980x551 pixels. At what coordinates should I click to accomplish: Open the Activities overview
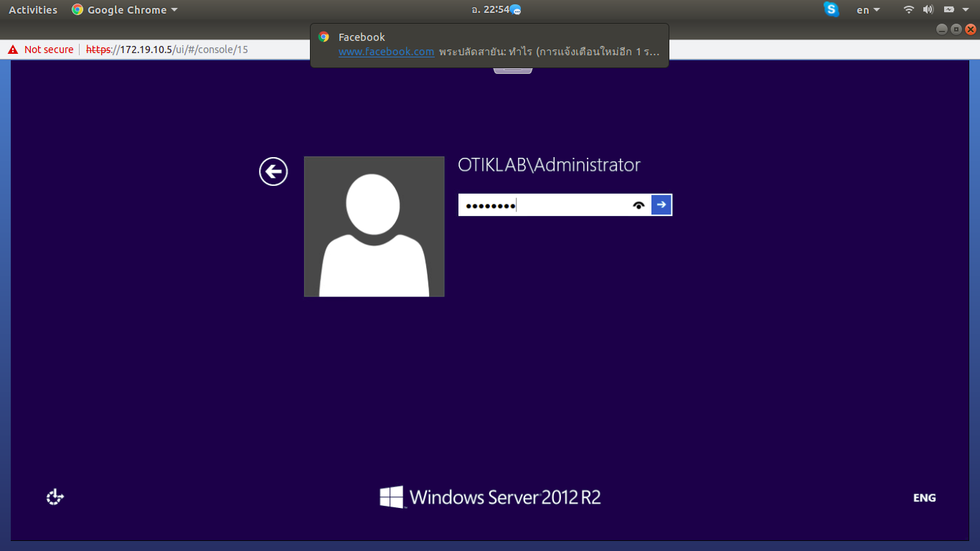(33, 10)
